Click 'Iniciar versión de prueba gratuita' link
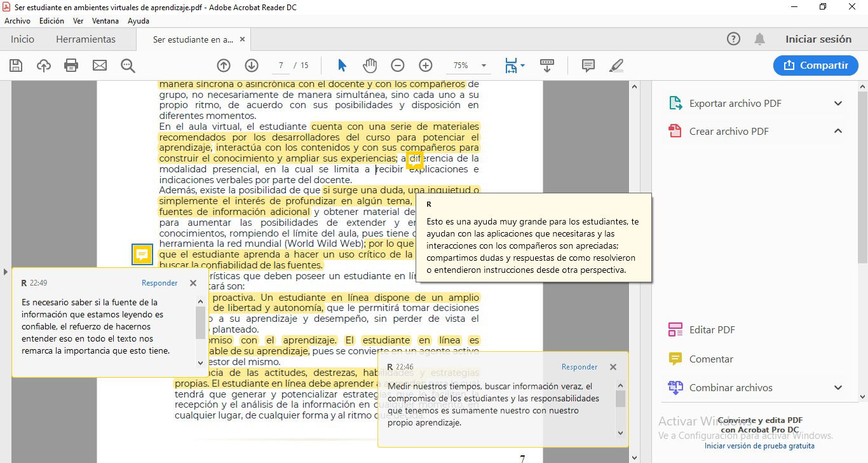Viewport: 868px width, 463px height. point(759,446)
